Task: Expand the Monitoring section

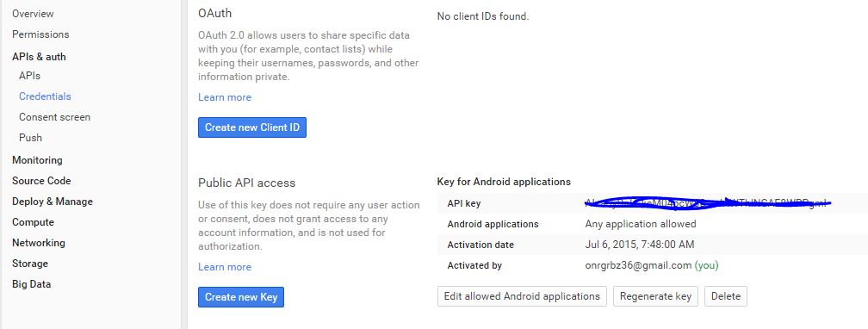Action: (x=37, y=160)
